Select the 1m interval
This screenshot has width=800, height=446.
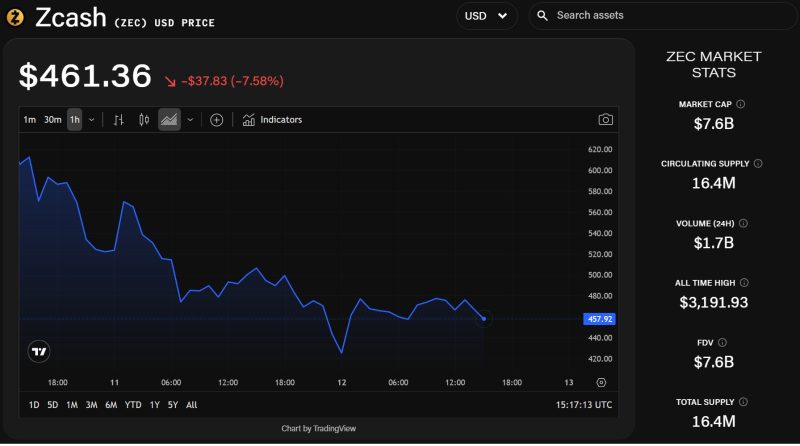(x=30, y=120)
